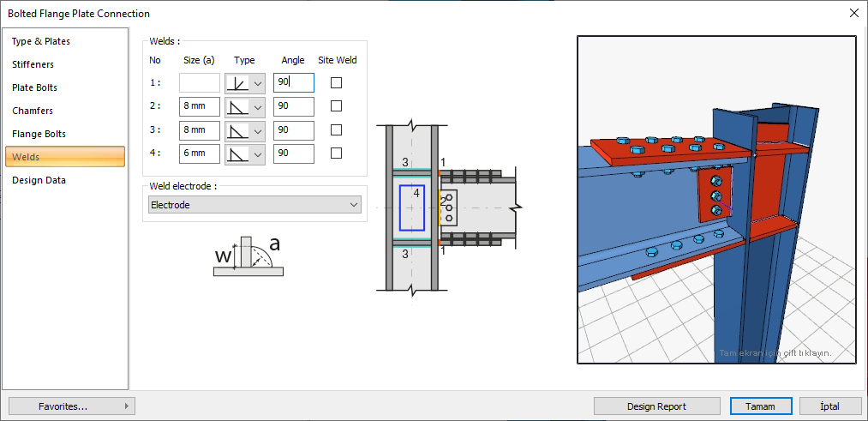Check Site Weld for weld 4

tap(336, 153)
